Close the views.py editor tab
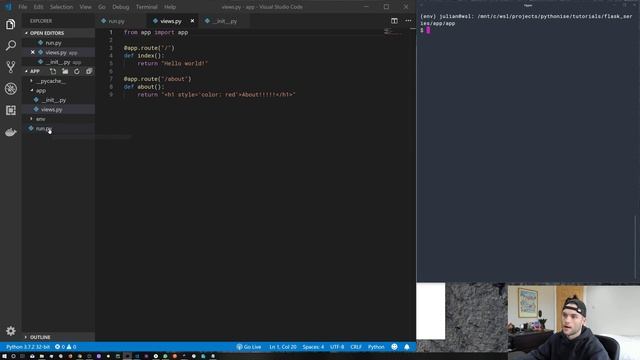 192,21
